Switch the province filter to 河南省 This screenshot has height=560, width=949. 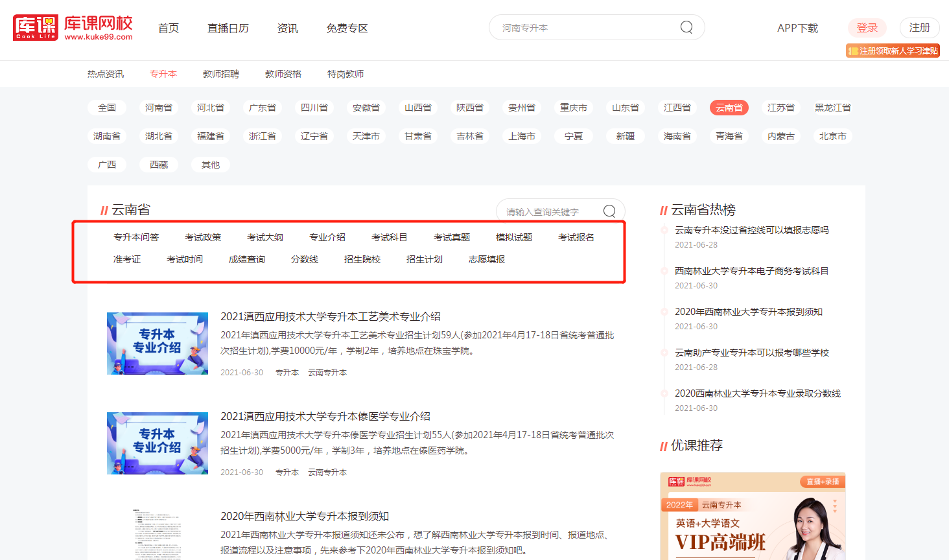coord(159,107)
